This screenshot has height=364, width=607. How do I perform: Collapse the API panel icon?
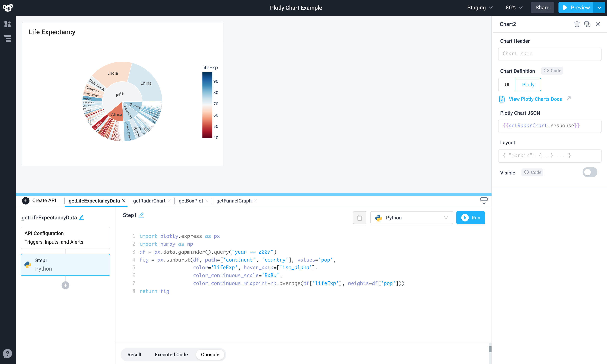click(484, 200)
